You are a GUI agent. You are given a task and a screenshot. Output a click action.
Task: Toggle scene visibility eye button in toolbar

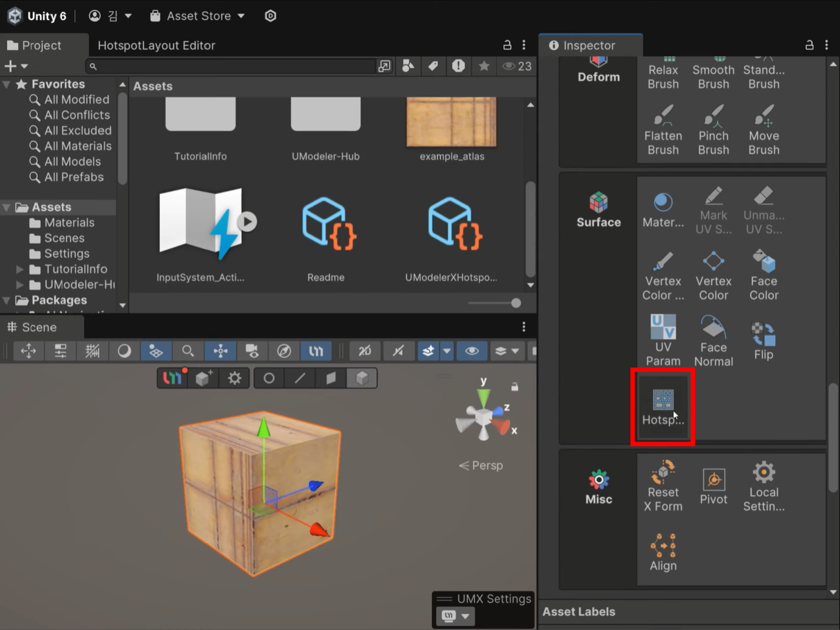click(x=471, y=351)
